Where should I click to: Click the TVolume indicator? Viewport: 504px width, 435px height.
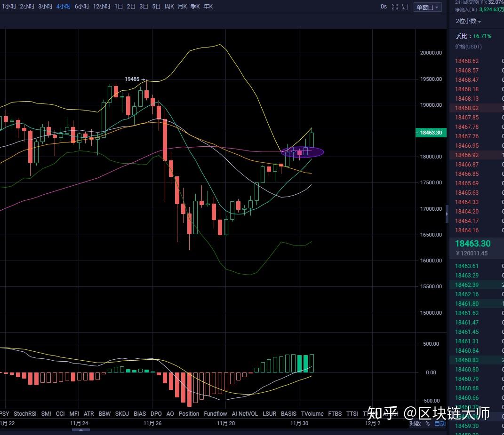[312, 414]
